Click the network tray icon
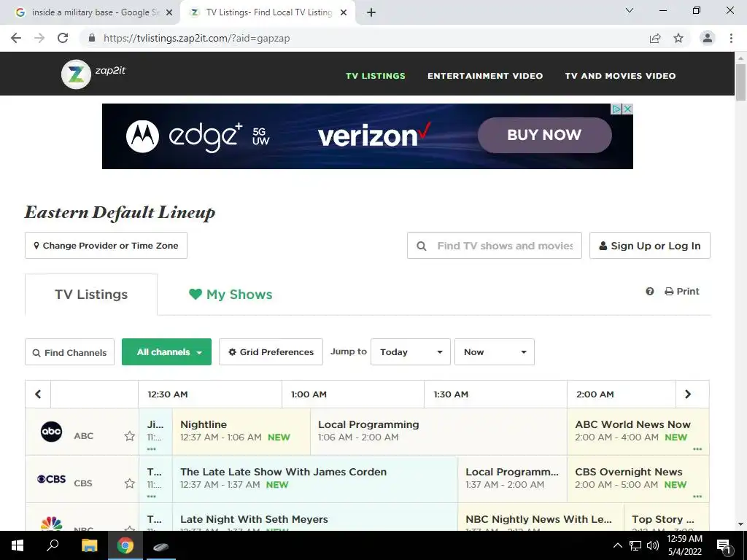 coord(635,545)
